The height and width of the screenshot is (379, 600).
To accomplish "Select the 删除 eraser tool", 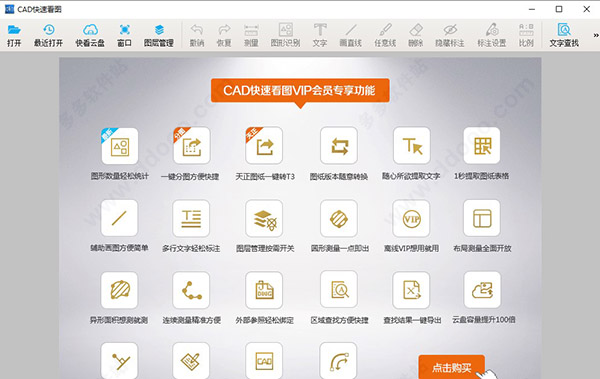I will pyautogui.click(x=416, y=35).
